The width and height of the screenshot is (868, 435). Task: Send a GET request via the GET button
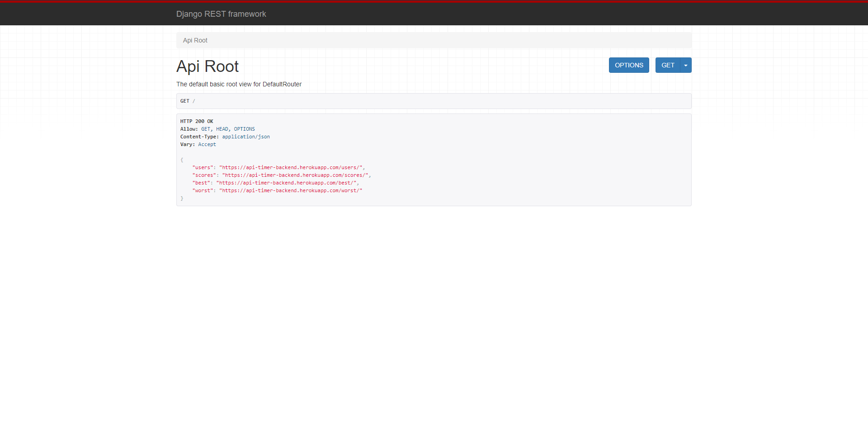pyautogui.click(x=668, y=65)
